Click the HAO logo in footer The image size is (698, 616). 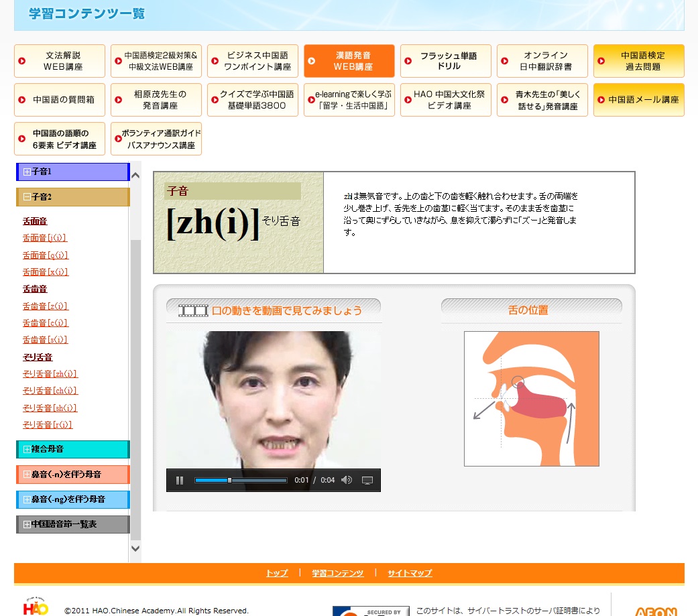(x=36, y=607)
